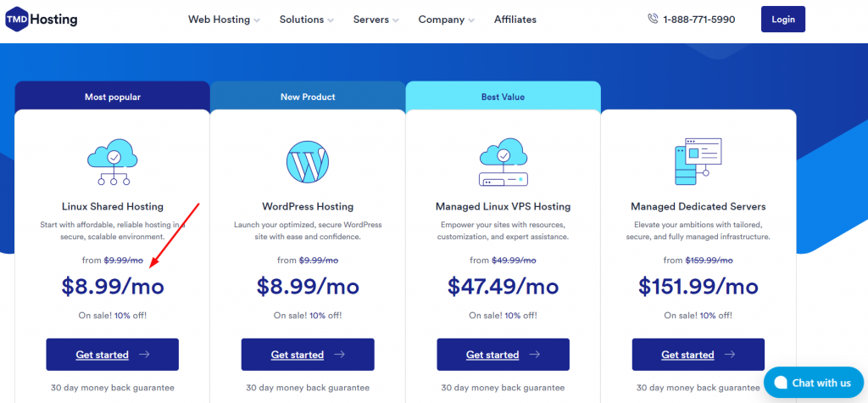This screenshot has height=403, width=868.
Task: Call the 1-888-771-5990 phone number link
Action: pyautogui.click(x=698, y=20)
